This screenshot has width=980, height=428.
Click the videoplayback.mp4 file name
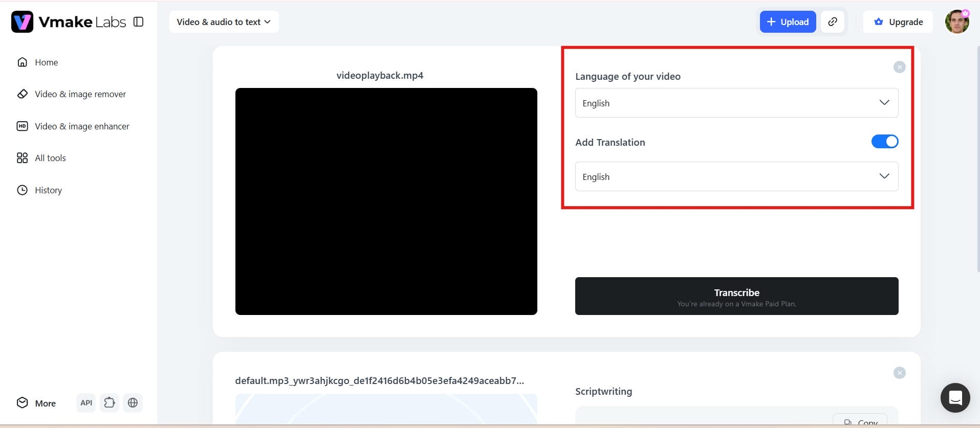coord(380,76)
